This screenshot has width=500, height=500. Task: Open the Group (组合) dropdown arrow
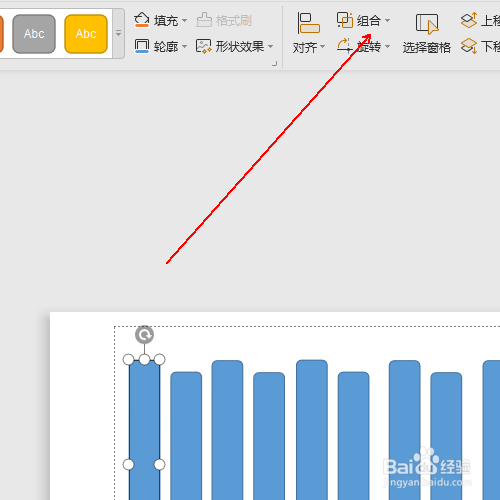tap(387, 21)
